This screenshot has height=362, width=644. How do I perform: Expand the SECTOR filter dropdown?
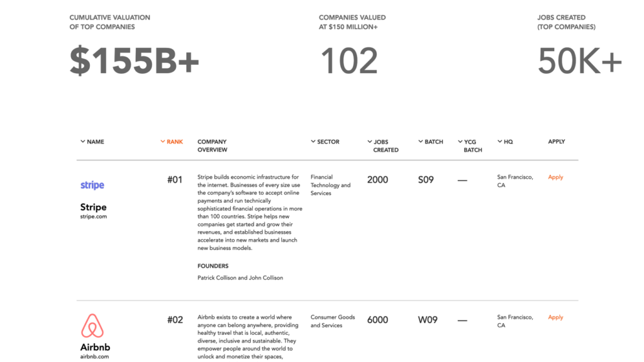(x=313, y=142)
